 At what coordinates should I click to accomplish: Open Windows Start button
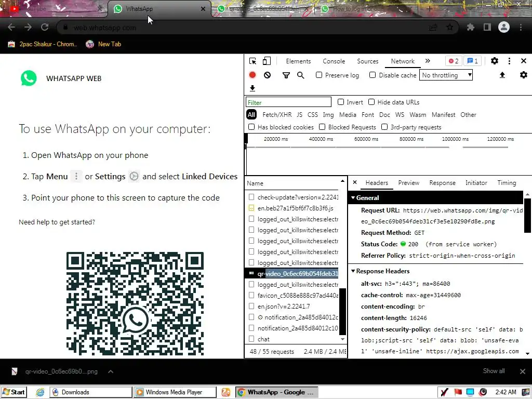(x=14, y=392)
